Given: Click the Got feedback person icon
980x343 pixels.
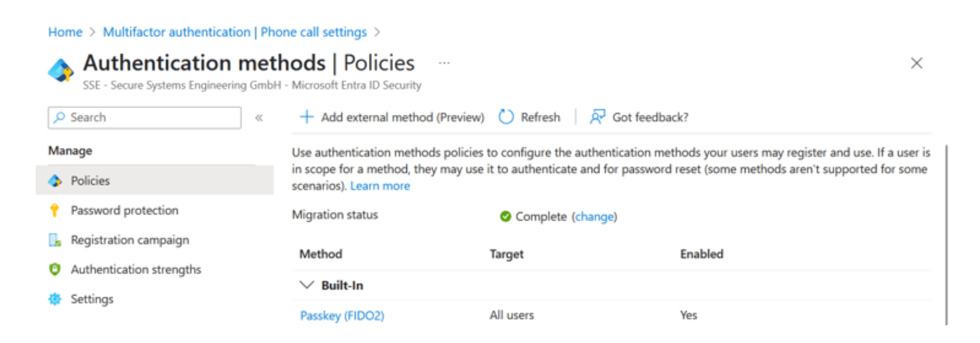Looking at the screenshot, I should tap(597, 117).
